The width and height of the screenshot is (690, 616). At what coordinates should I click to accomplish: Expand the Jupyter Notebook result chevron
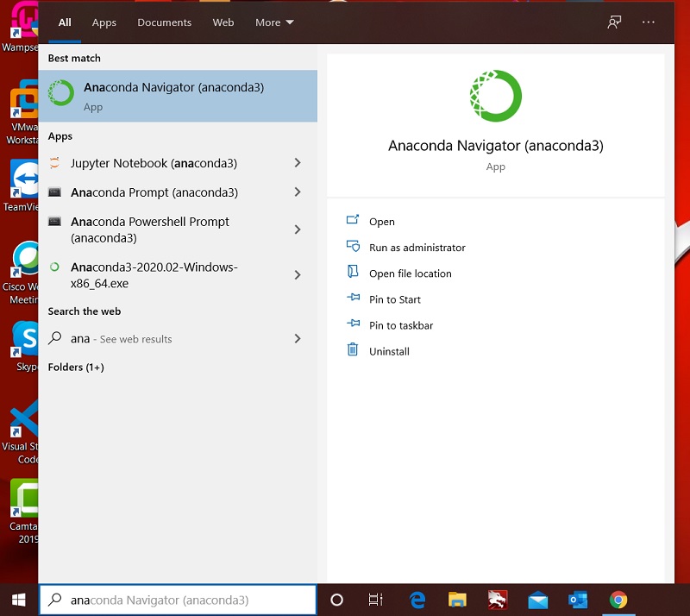tap(298, 163)
